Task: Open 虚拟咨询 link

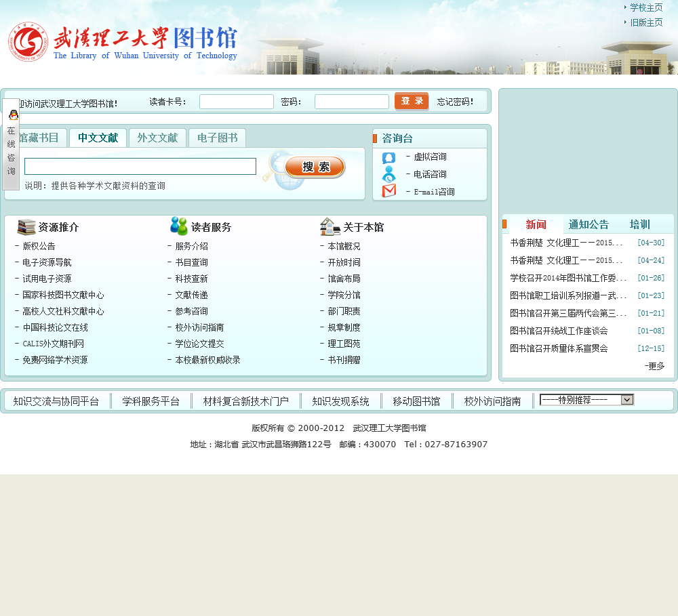Action: (x=430, y=157)
